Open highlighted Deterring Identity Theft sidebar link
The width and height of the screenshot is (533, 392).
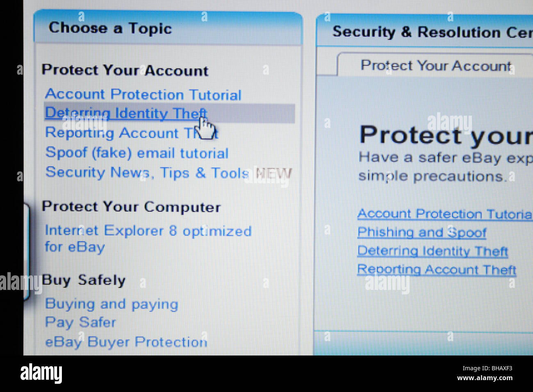(x=126, y=114)
